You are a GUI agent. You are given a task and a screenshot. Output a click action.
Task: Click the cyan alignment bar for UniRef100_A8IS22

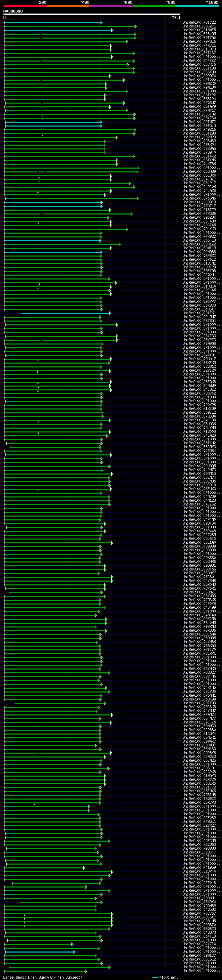click(53, 23)
